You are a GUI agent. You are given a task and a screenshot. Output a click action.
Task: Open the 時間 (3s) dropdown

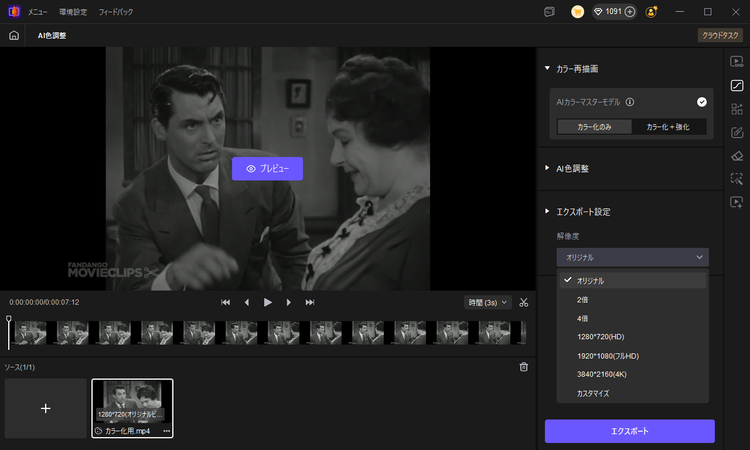488,302
